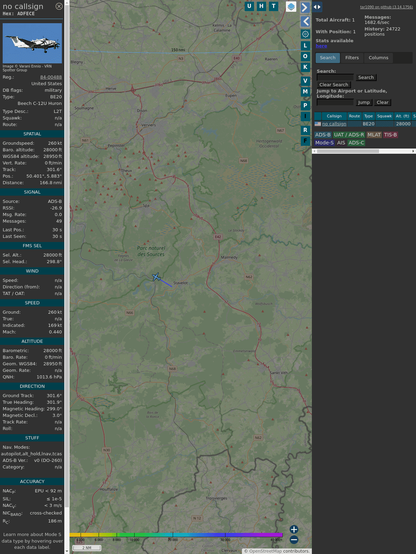Select the 'no callsign' aircraft row
The height and width of the screenshot is (554, 416).
[365, 124]
